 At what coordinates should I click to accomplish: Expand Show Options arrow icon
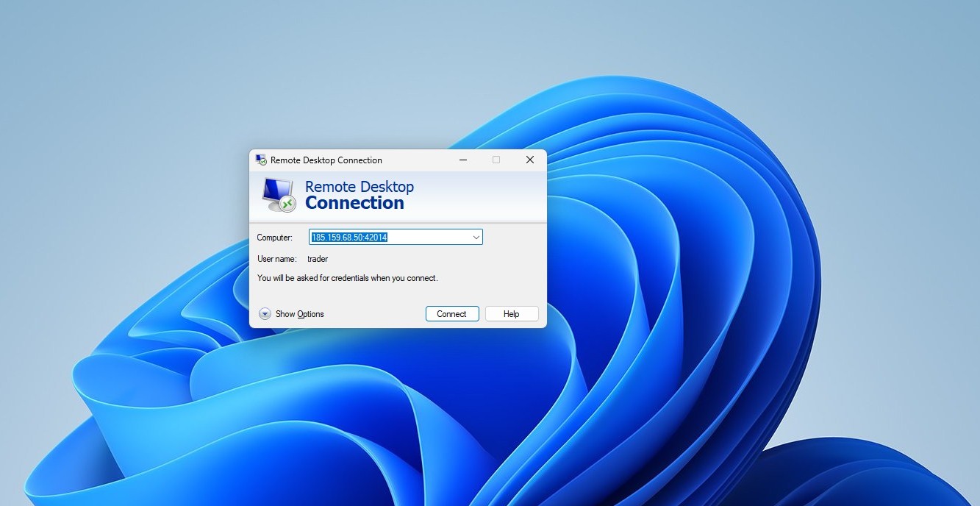point(265,314)
